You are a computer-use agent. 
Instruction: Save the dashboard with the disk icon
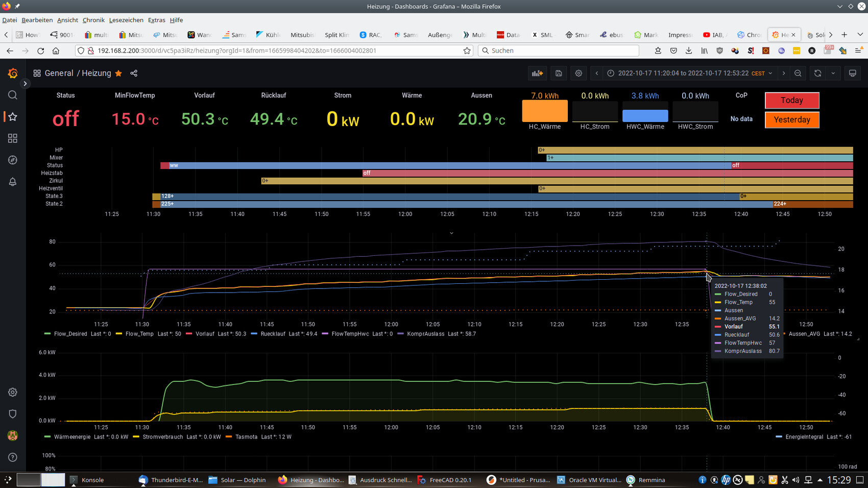[559, 74]
